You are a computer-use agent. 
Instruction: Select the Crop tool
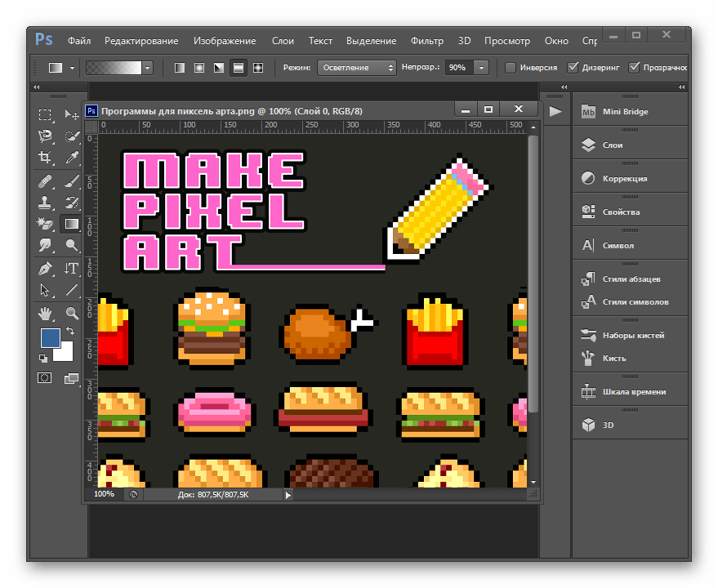[x=45, y=158]
